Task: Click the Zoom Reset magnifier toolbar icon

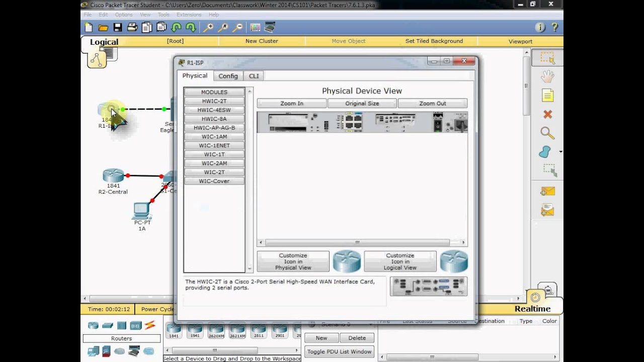Action: click(x=223, y=28)
